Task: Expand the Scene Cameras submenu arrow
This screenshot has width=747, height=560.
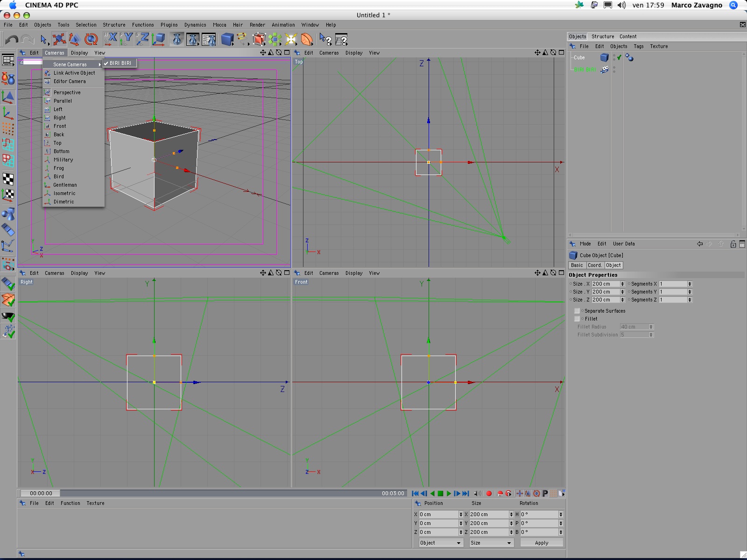Action: [99, 64]
